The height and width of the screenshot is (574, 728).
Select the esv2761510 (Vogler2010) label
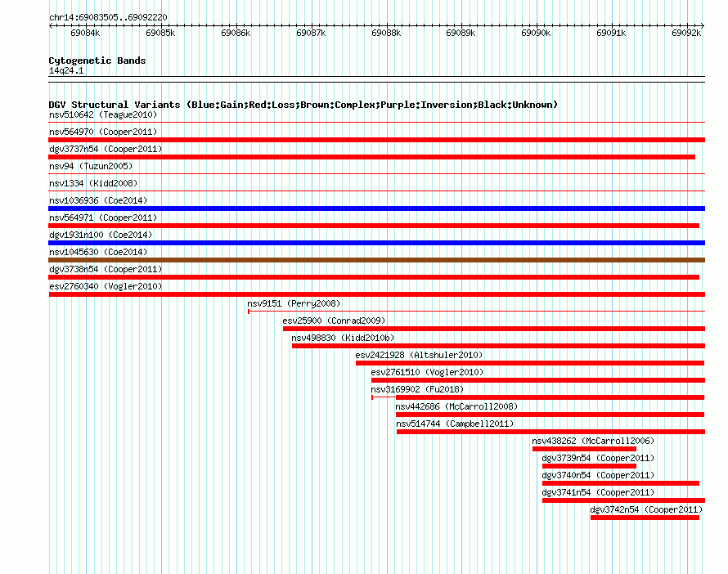[427, 372]
